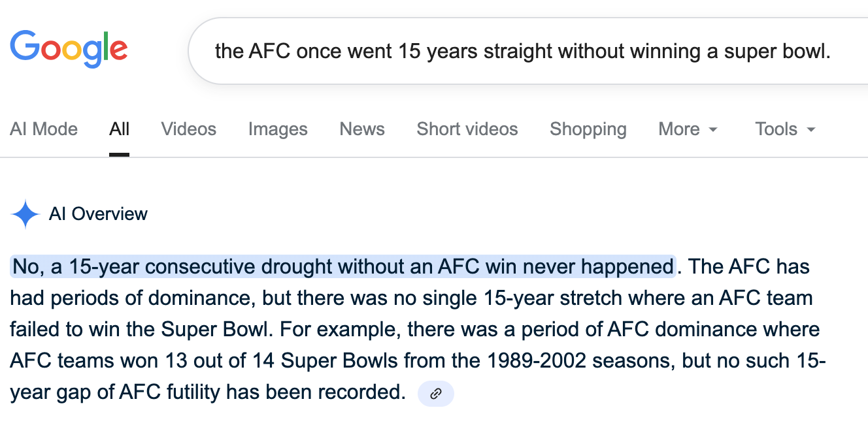This screenshot has height=427, width=868.
Task: Click the highlighted 15-year drought sentence
Action: click(x=343, y=266)
